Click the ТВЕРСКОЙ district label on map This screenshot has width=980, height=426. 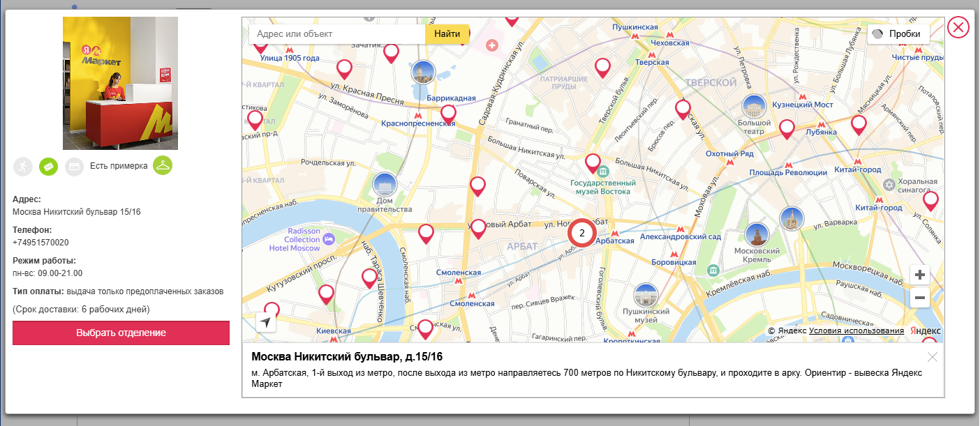click(x=711, y=83)
